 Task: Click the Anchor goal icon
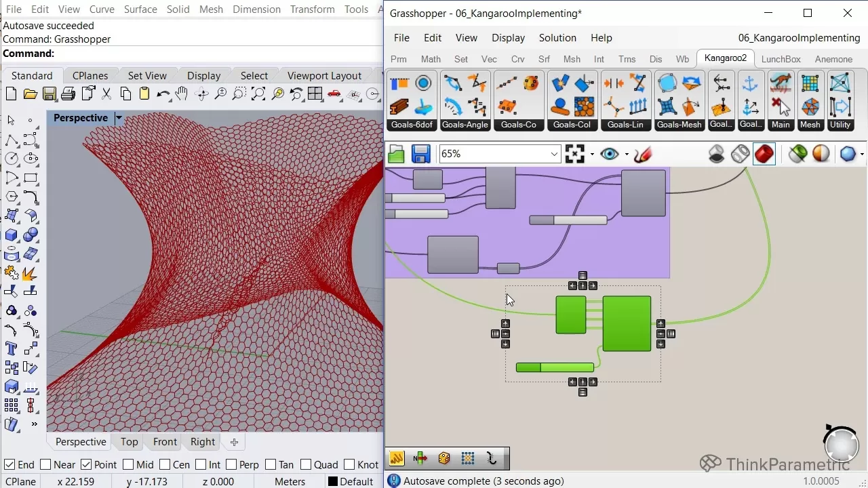click(750, 84)
